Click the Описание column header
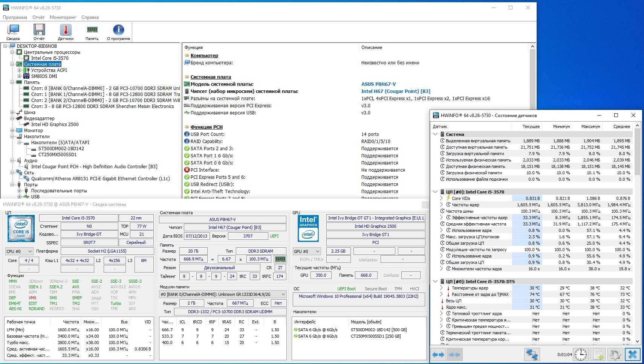Screen dimensions: 644x364 [372, 47]
